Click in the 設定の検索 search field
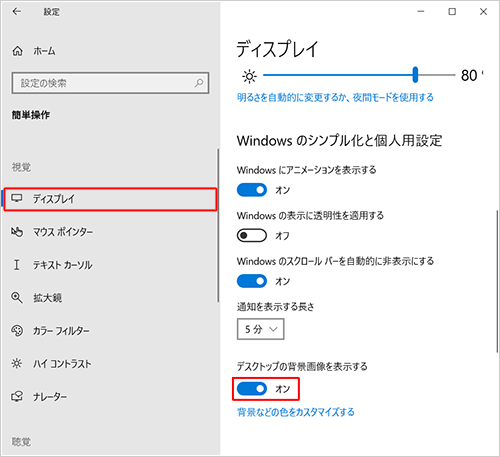Image resolution: width=500 pixels, height=457 pixels. [x=110, y=83]
